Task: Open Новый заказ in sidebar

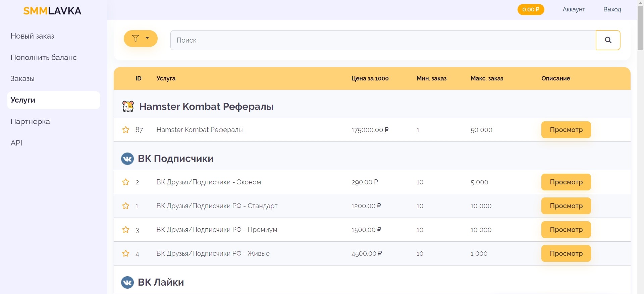Action: click(x=32, y=36)
